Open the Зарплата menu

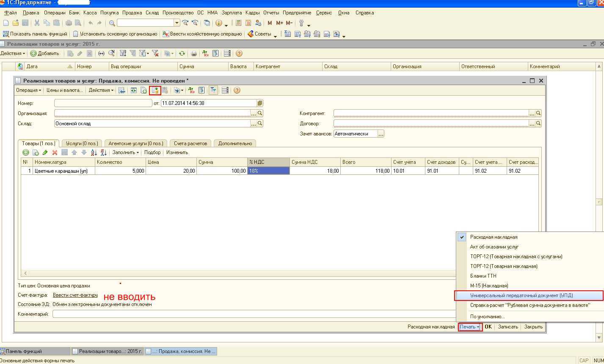tap(232, 13)
